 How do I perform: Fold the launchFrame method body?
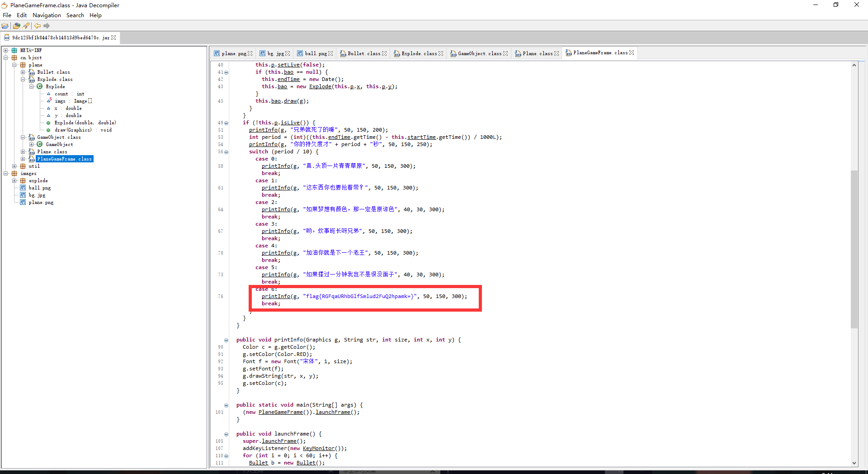tap(226, 434)
